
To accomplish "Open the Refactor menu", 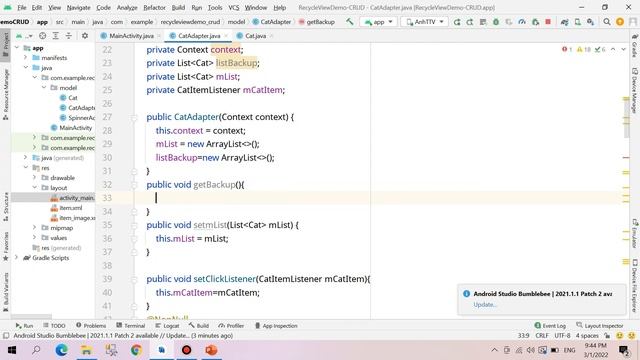I will pyautogui.click(x=154, y=8).
